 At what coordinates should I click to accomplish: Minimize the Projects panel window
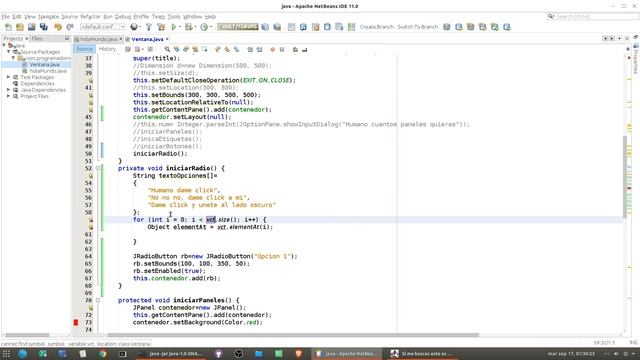(x=67, y=38)
